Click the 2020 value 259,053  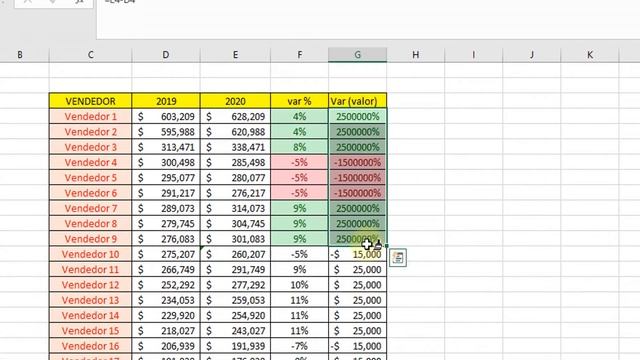click(235, 300)
